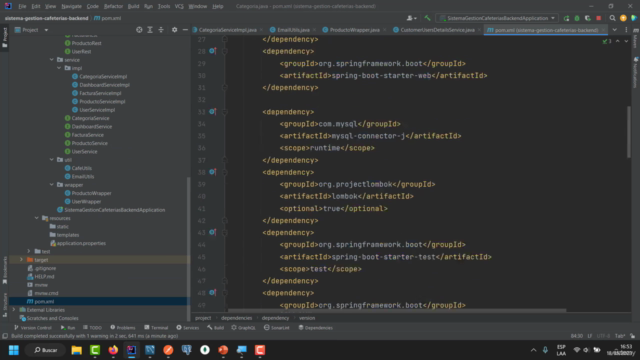This screenshot has height=360, width=640.
Task: Fold the dependency block at line 38
Action: point(224,172)
